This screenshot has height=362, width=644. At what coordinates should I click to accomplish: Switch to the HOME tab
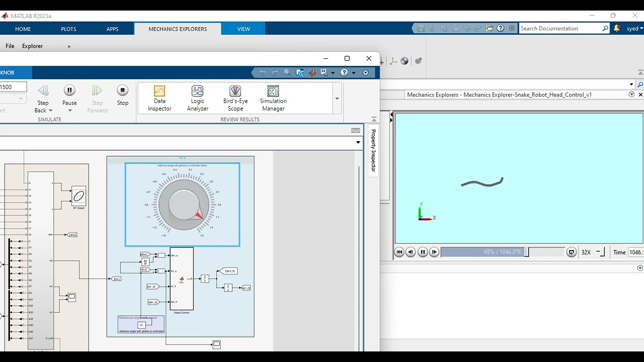[x=23, y=29]
